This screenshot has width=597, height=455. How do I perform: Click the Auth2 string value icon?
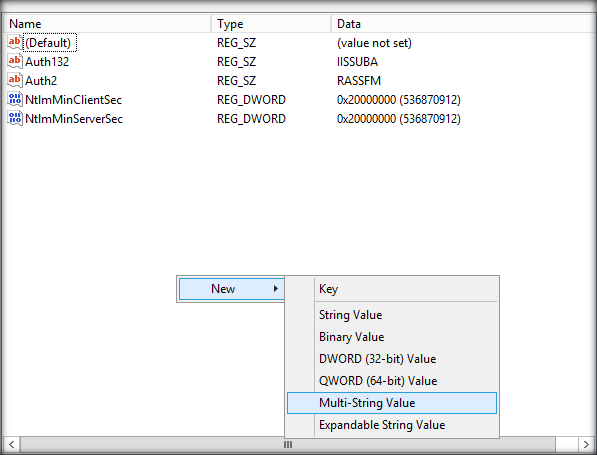[x=14, y=80]
